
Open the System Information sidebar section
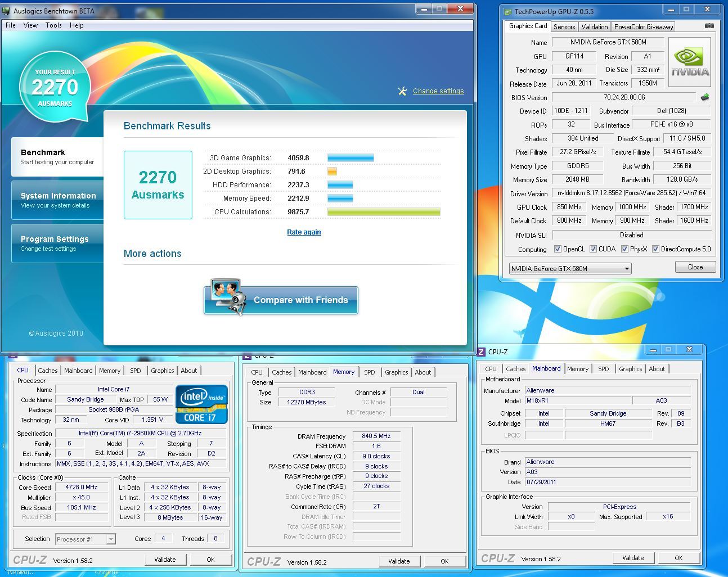(57, 200)
